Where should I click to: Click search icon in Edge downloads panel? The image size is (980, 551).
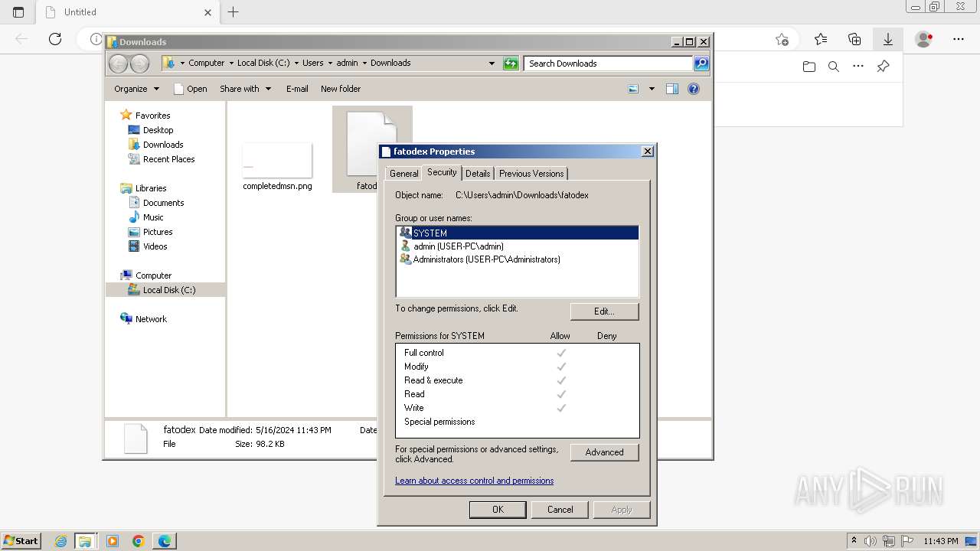(x=834, y=67)
